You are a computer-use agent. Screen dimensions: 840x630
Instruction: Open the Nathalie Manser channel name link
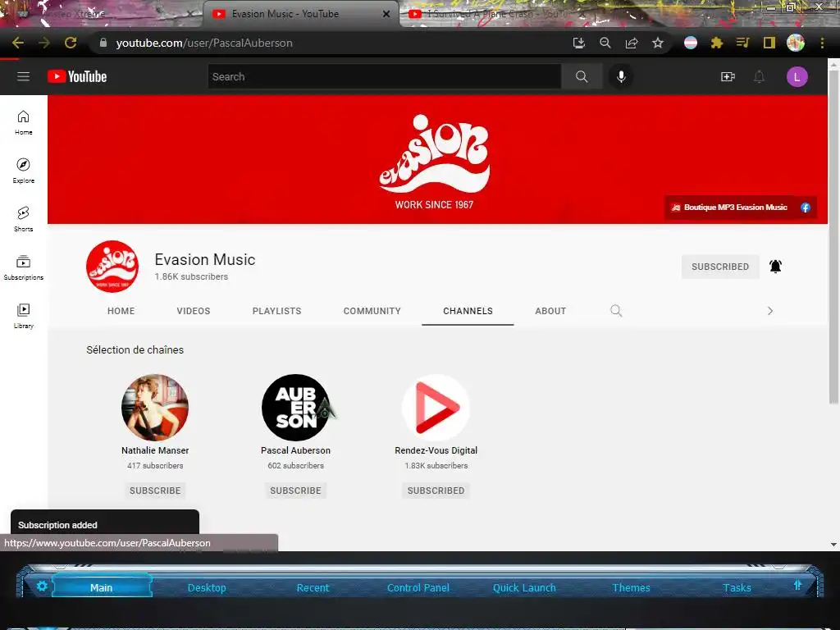[155, 450]
